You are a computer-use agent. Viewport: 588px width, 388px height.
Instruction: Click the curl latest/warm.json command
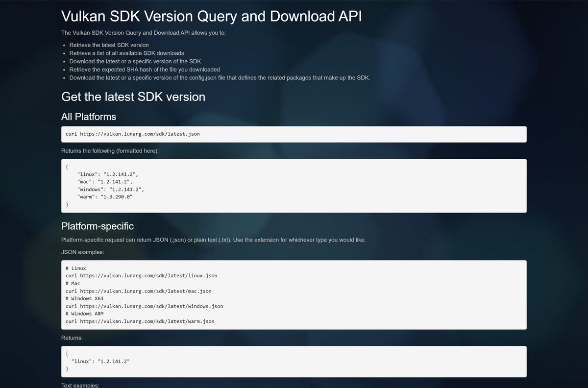pos(140,322)
